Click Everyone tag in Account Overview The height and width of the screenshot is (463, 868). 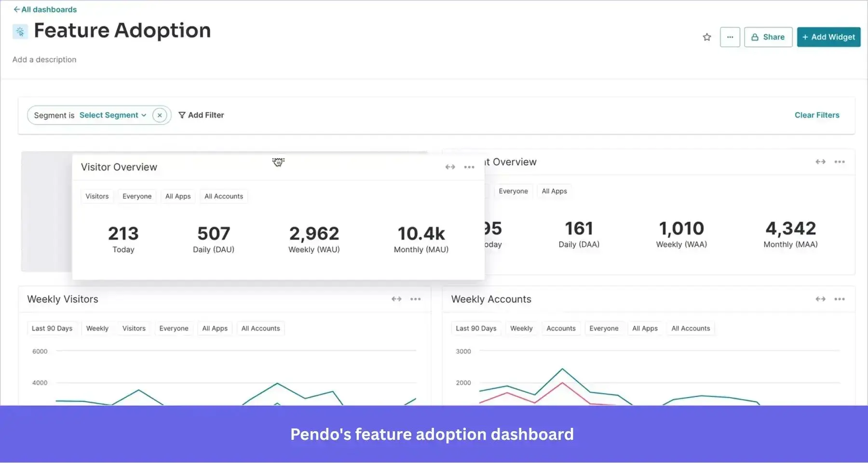[x=513, y=191]
